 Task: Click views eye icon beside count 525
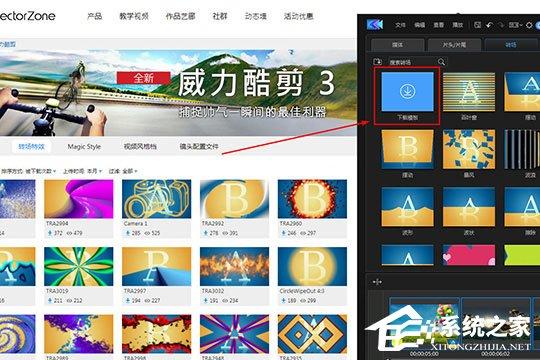coord(147,233)
